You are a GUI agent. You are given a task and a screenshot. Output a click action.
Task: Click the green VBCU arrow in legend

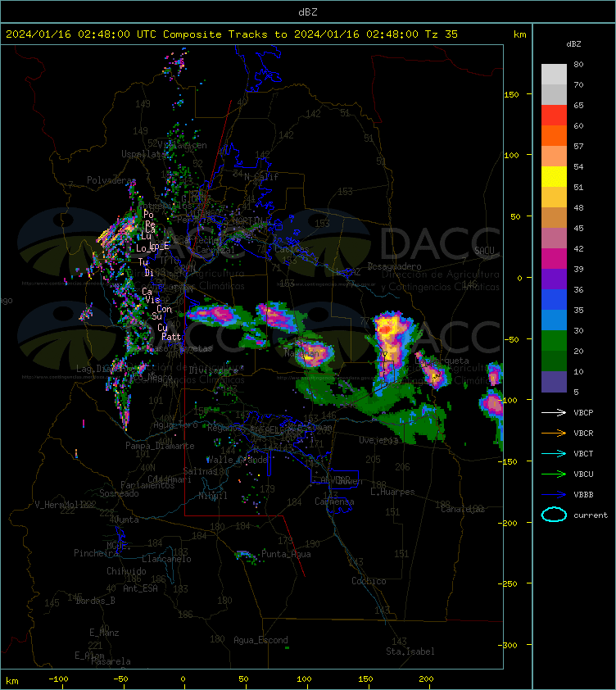point(554,474)
